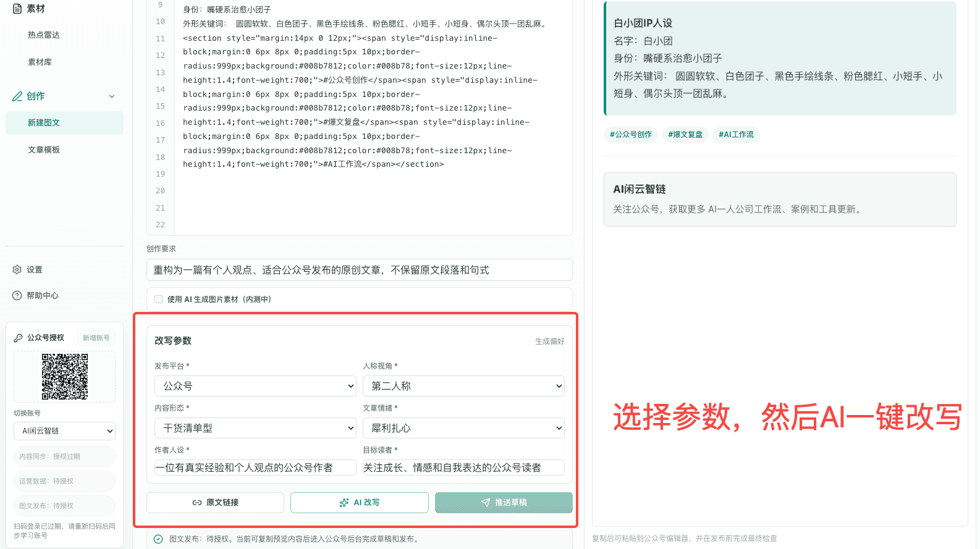Click the 公众号 QR code image
Viewport: 980px width, 549px height.
(65, 377)
